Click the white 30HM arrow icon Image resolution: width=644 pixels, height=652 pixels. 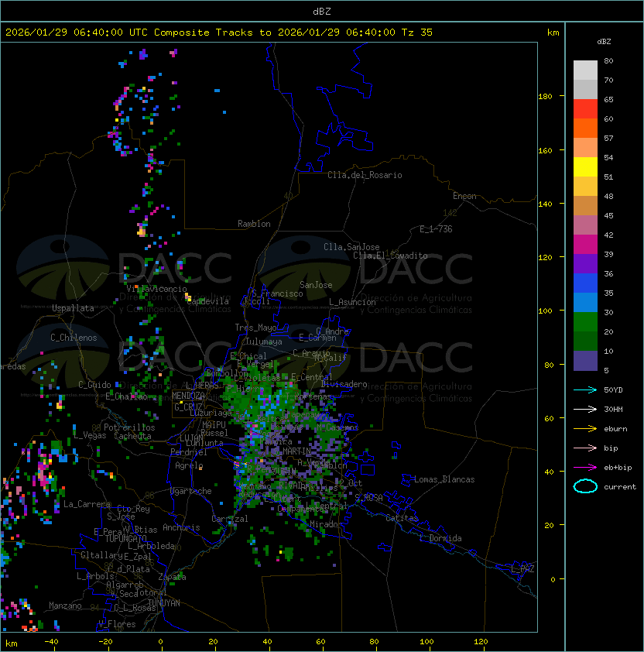pos(585,409)
